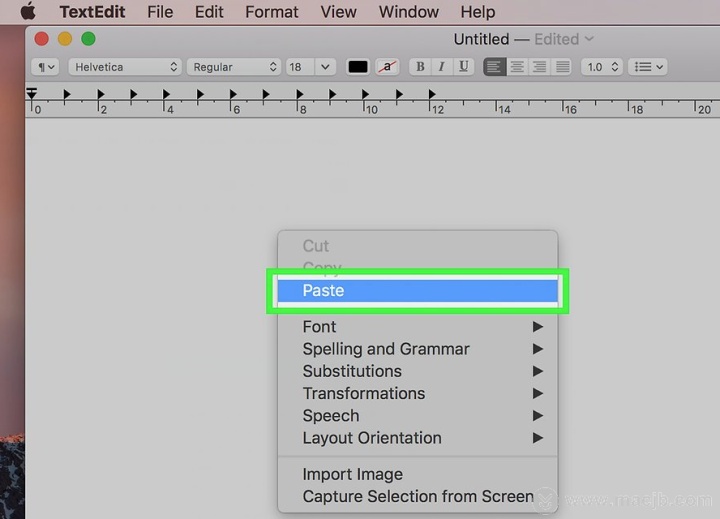
Task: Open the Transformations submenu
Action: coord(418,394)
